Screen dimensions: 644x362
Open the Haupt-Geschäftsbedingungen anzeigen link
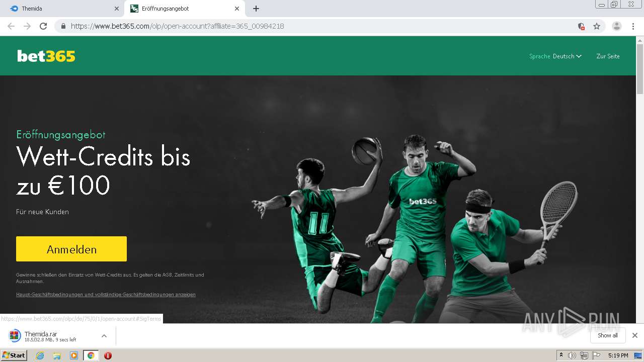tap(106, 295)
